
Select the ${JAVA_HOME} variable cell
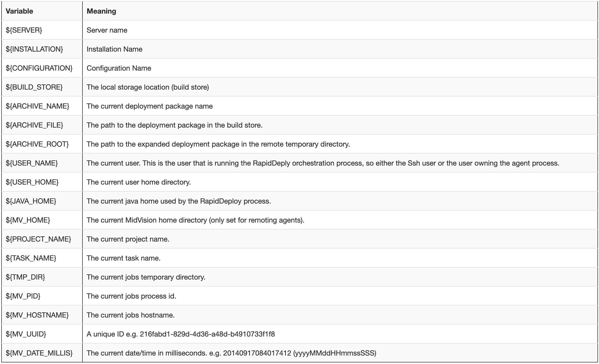pos(42,201)
